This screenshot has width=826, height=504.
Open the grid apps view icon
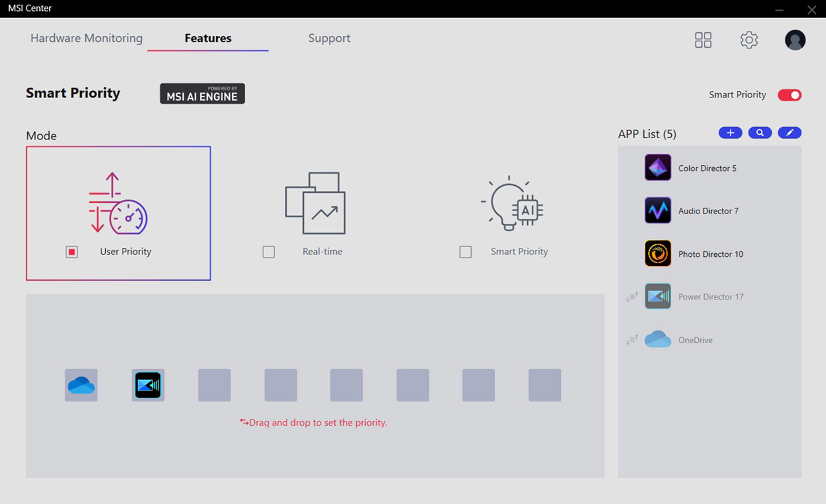pyautogui.click(x=703, y=40)
